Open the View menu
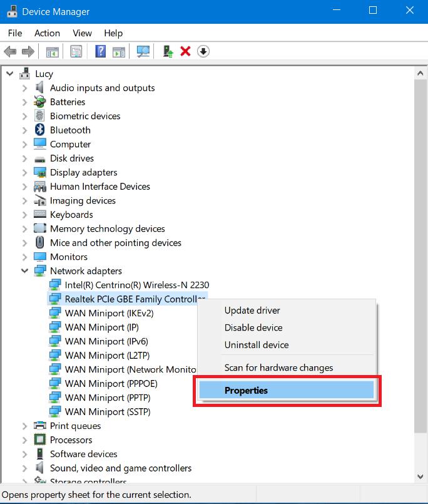 pyautogui.click(x=82, y=33)
